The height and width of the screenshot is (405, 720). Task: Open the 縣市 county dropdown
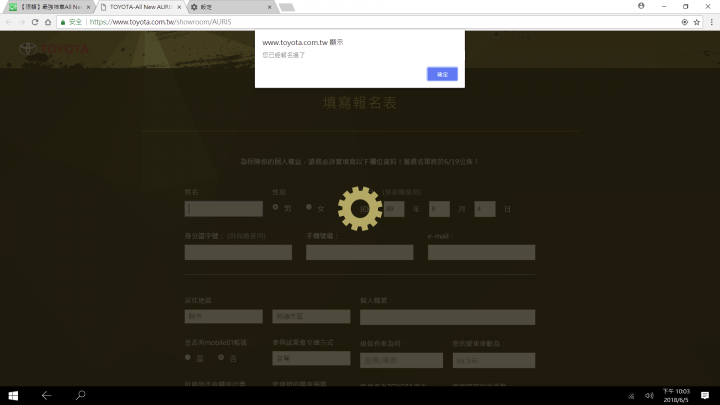[x=224, y=316]
